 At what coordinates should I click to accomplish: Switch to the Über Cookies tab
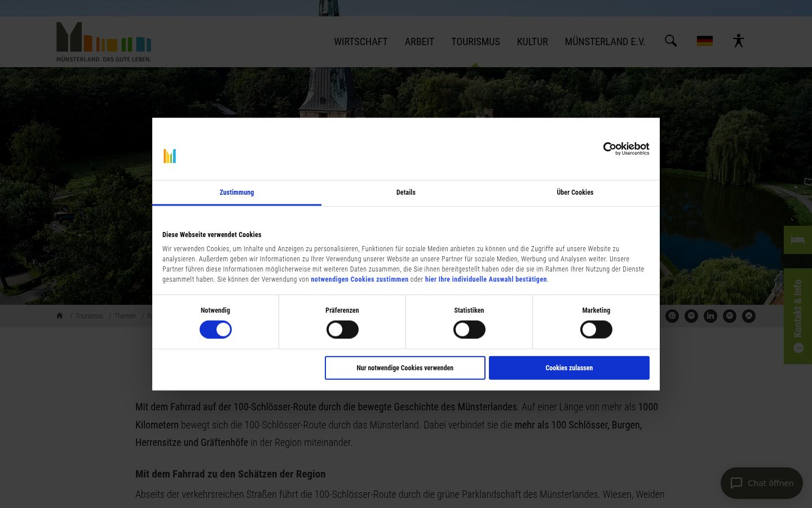pos(575,192)
